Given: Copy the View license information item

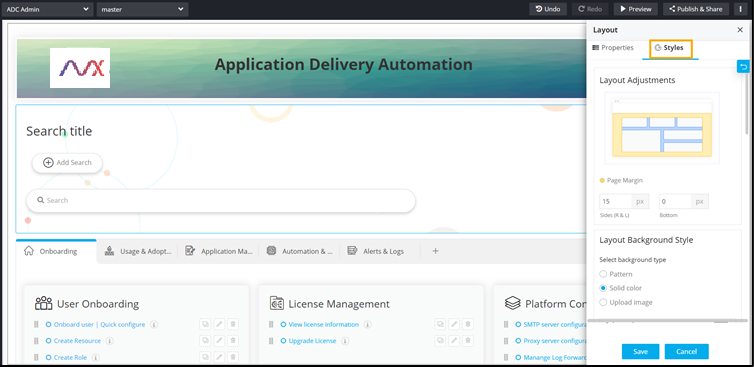Looking at the screenshot, I should (440, 324).
